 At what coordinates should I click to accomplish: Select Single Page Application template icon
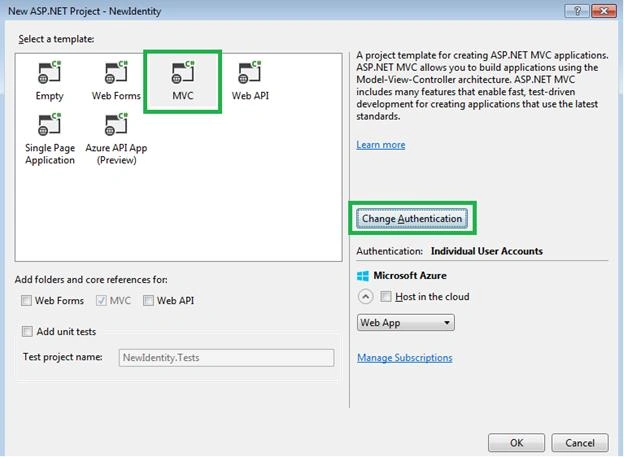point(50,124)
